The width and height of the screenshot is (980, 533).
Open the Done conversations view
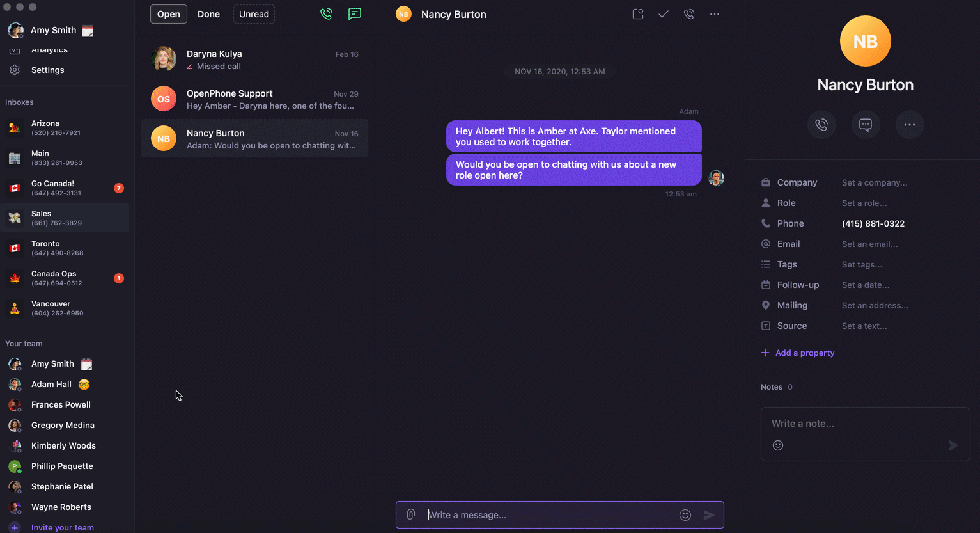[x=208, y=13]
